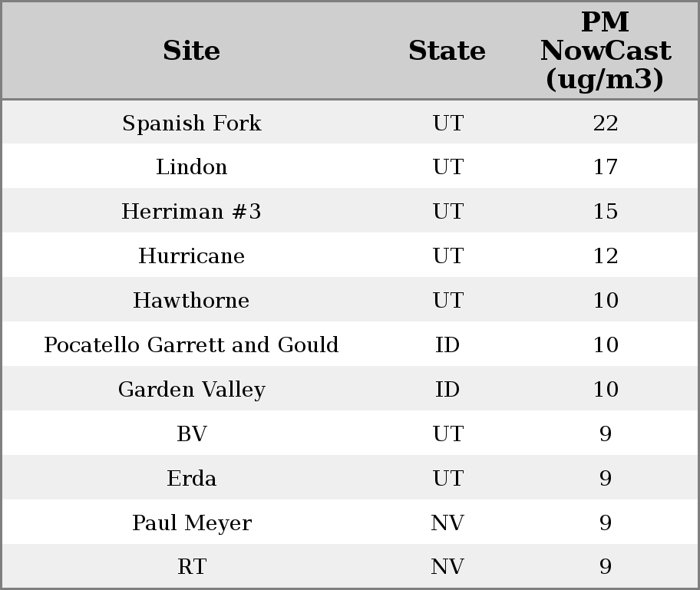Click the PM value 22 for Spanish Fork
700x590 pixels.
605,124
